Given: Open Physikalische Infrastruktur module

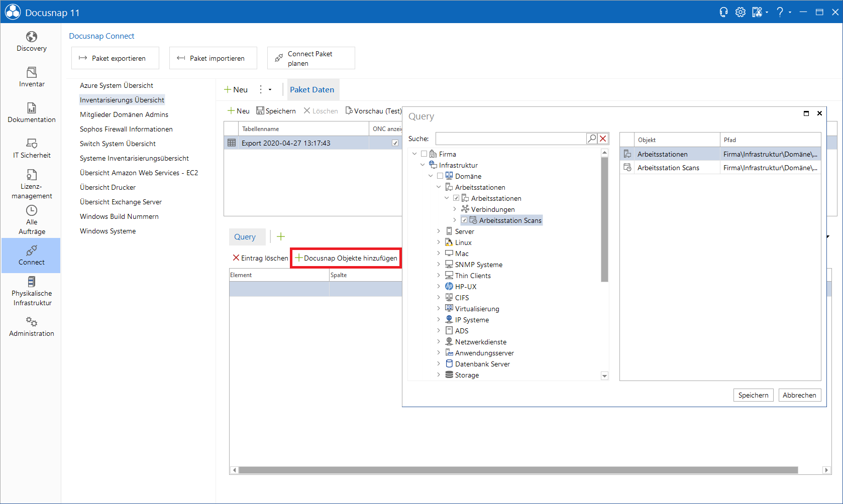Looking at the screenshot, I should [31, 291].
